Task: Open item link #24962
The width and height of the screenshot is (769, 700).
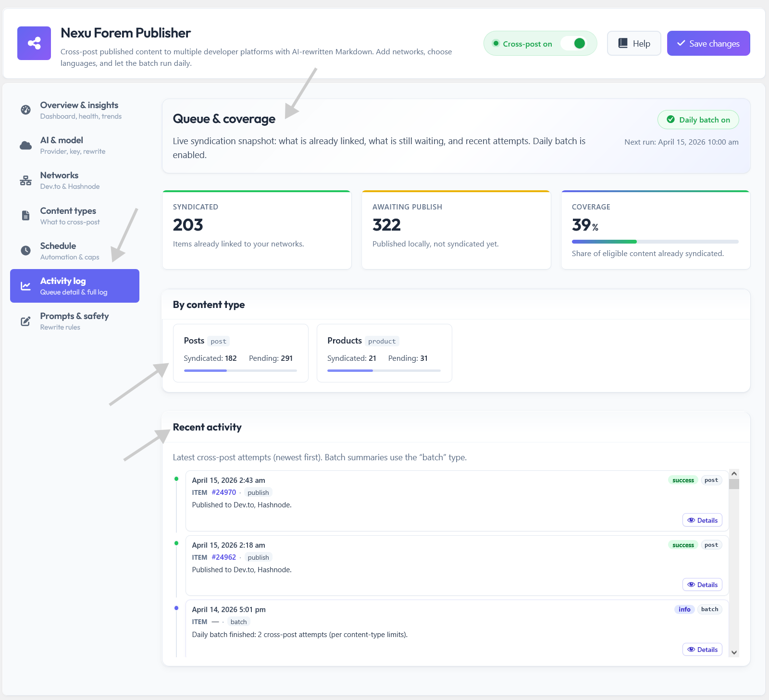Action: pos(224,557)
